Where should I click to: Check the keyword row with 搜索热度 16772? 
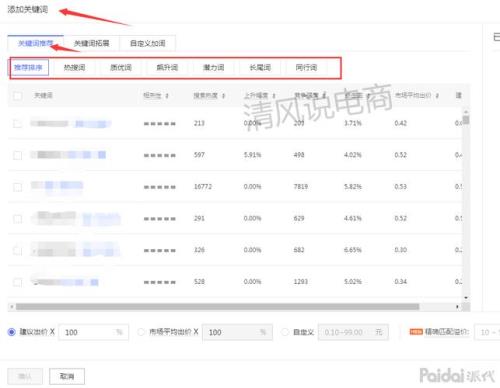pos(18,187)
